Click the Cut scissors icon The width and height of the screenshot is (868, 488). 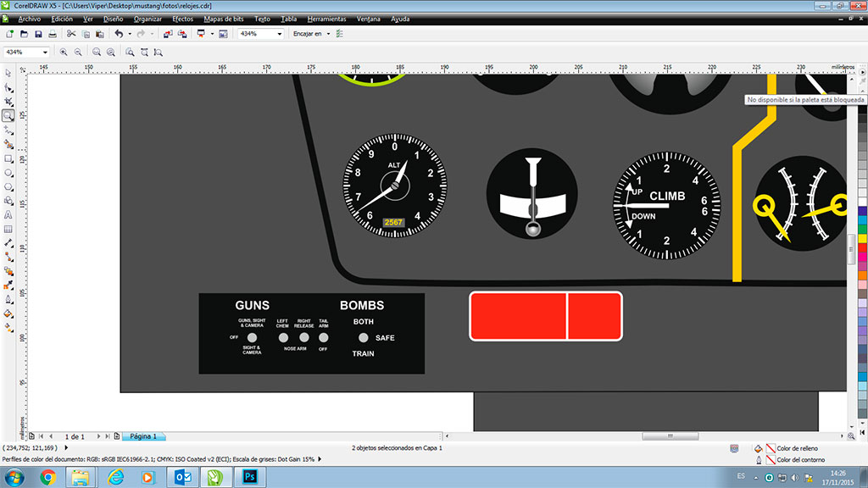click(x=71, y=34)
